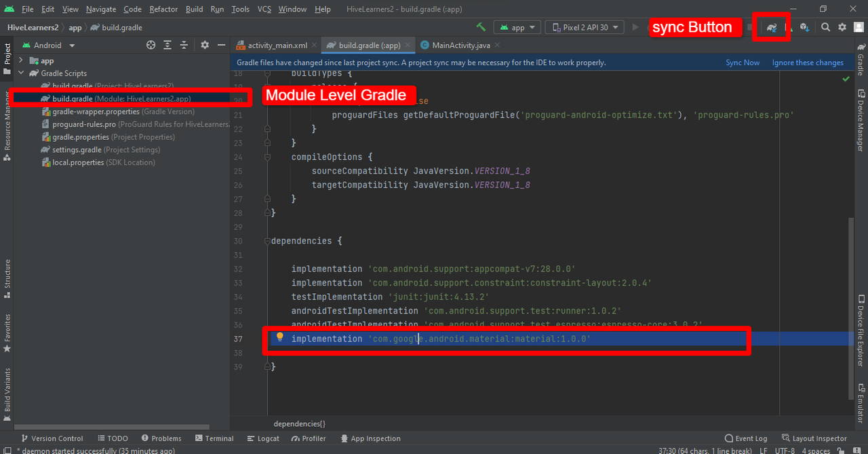Click the UTF-8 encoding in the status bar
Image resolution: width=868 pixels, height=454 pixels.
783,451
